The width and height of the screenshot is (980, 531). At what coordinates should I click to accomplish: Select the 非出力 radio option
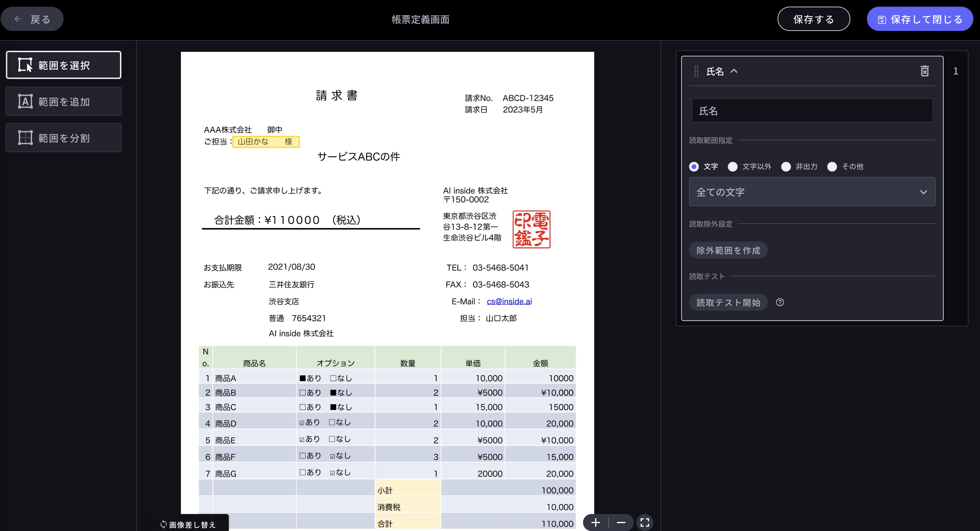coord(786,167)
